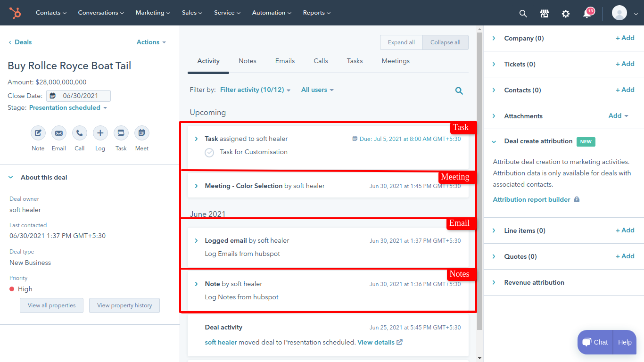This screenshot has height=362, width=644.
Task: Expand the Contacts (0) panel
Action: coord(494,90)
